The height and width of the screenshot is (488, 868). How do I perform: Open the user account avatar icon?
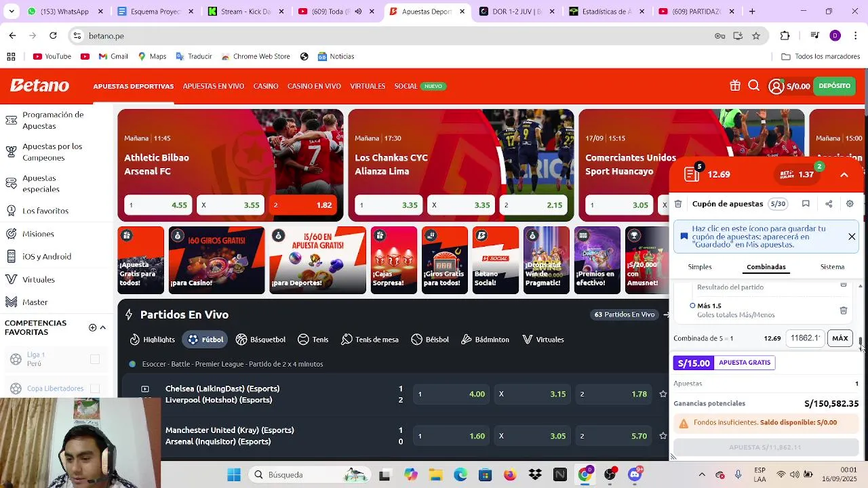pos(776,86)
